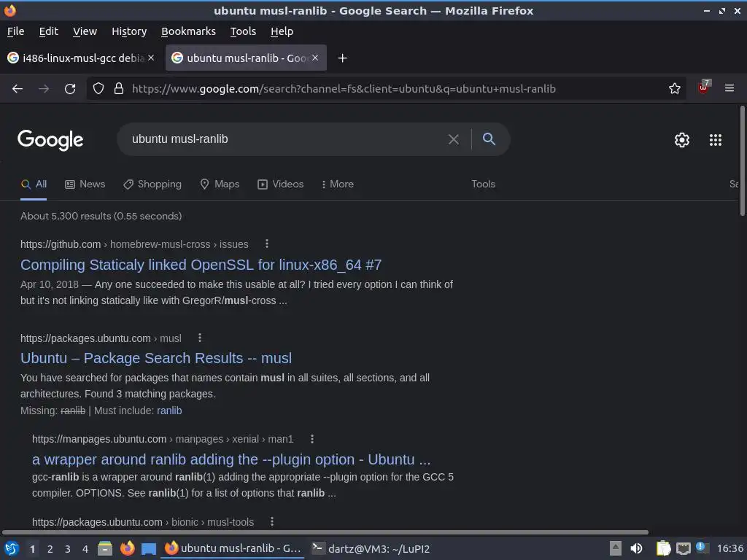
Task: Launch Firefox from taskbar quick launcher
Action: click(127, 548)
